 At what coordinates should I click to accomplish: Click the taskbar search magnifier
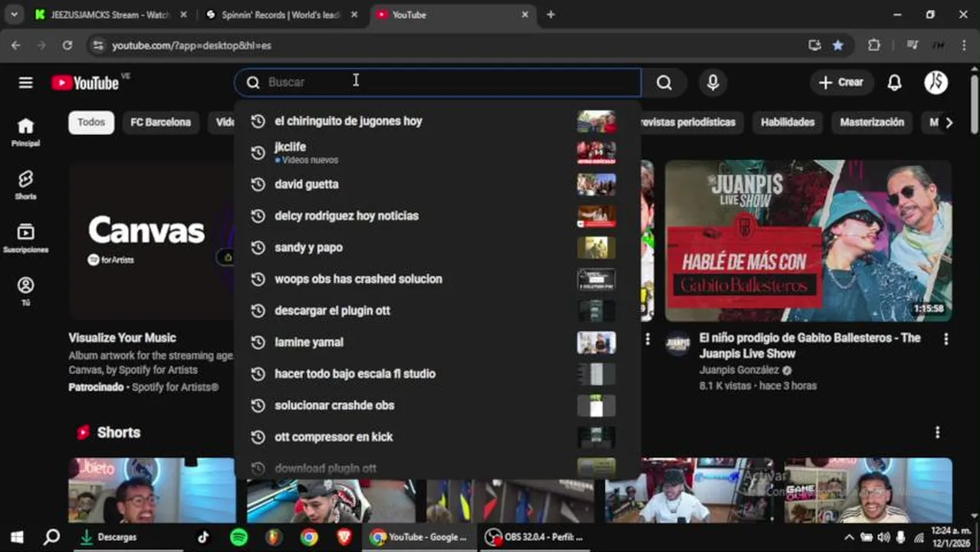(51, 537)
